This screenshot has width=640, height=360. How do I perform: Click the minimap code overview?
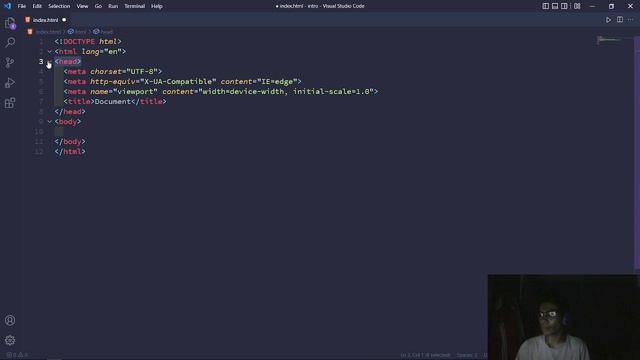tap(609, 40)
